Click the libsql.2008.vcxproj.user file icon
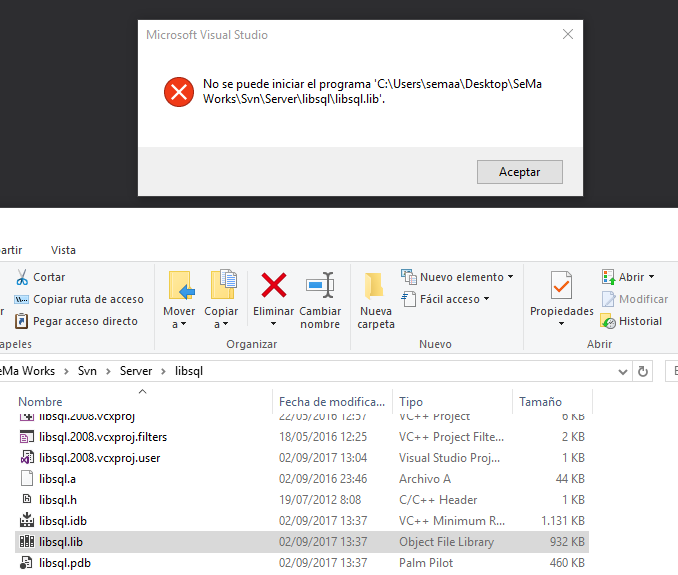This screenshot has height=575, width=678. (27, 457)
